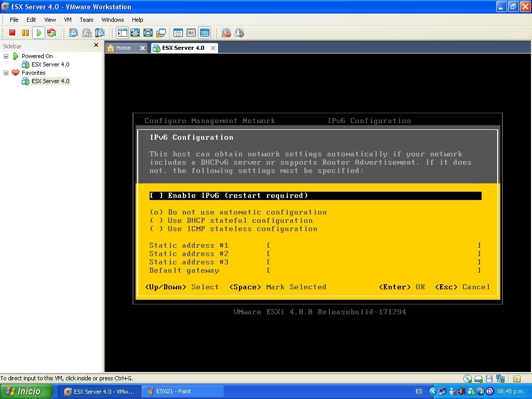Click the Enter OK option

(402, 287)
